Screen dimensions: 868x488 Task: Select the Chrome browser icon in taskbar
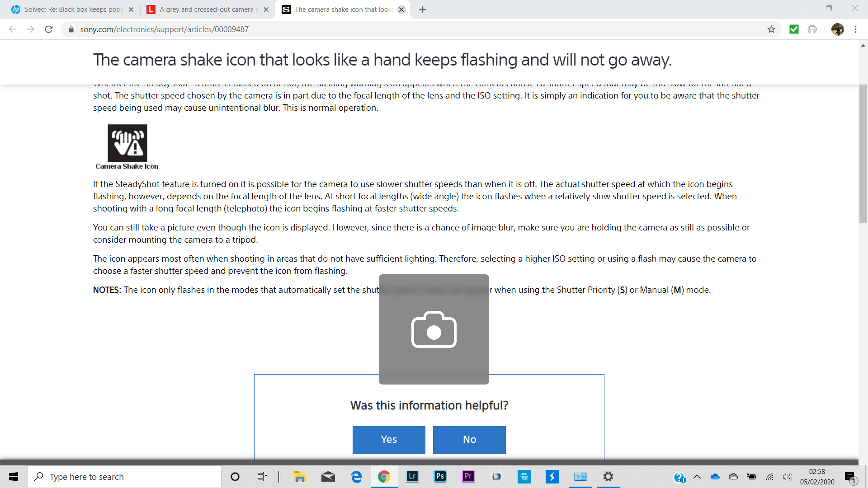[385, 477]
